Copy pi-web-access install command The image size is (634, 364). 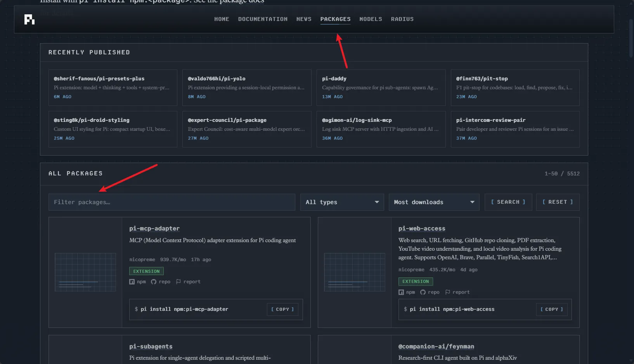[x=552, y=309]
